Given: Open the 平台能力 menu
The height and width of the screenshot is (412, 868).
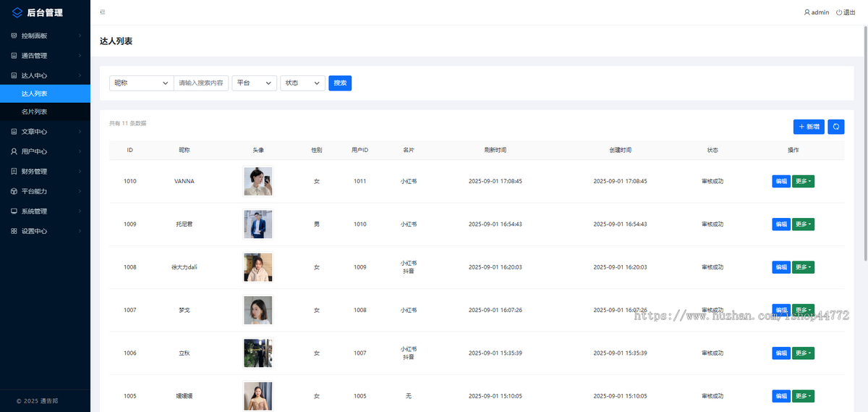Looking at the screenshot, I should [45, 191].
